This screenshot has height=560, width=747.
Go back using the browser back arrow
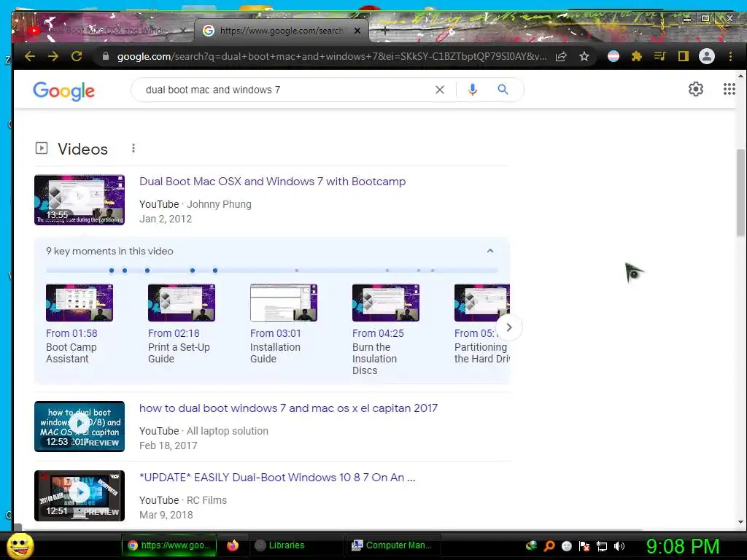(x=30, y=57)
